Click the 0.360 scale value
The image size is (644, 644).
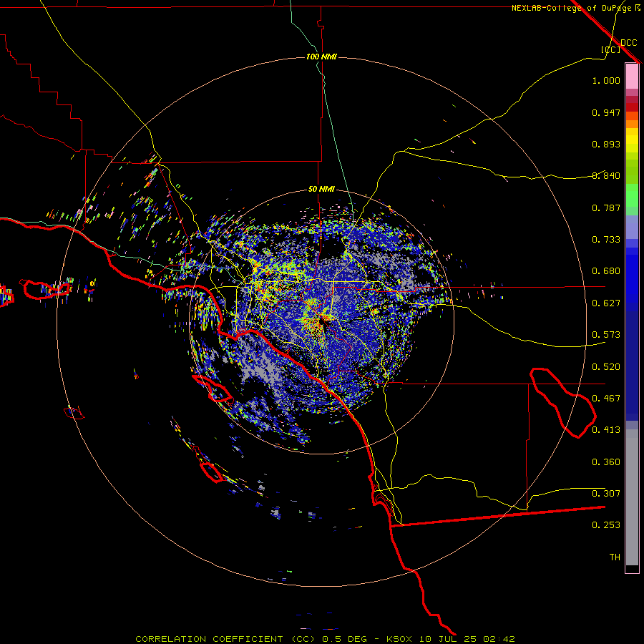(606, 462)
